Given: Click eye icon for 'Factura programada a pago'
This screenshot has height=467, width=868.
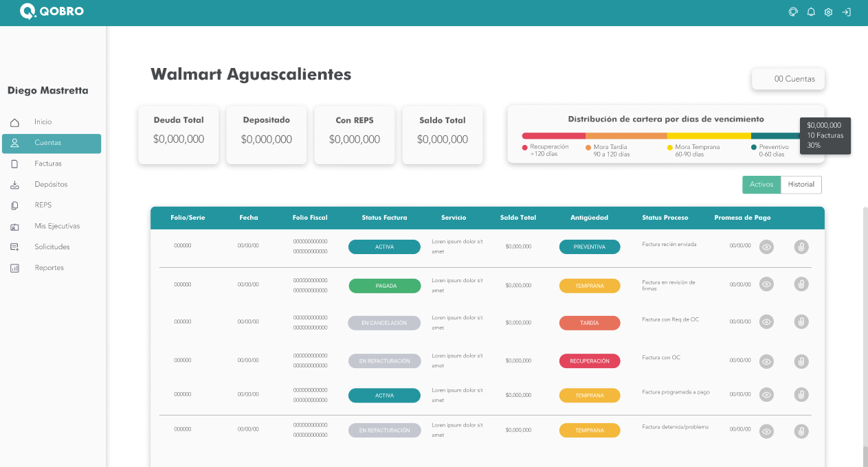Looking at the screenshot, I should pos(766,394).
